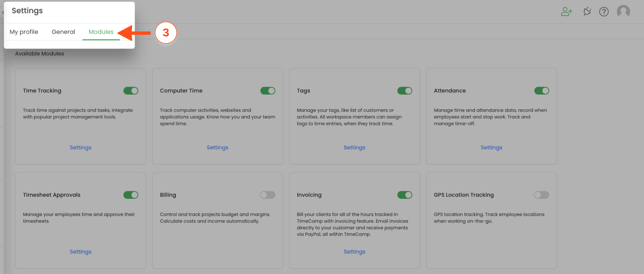The image size is (644, 274).
Task: Open the help question mark icon
Action: tap(604, 12)
